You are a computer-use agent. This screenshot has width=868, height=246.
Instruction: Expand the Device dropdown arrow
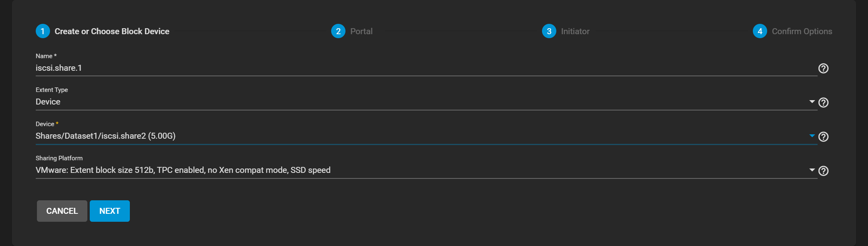pos(812,136)
